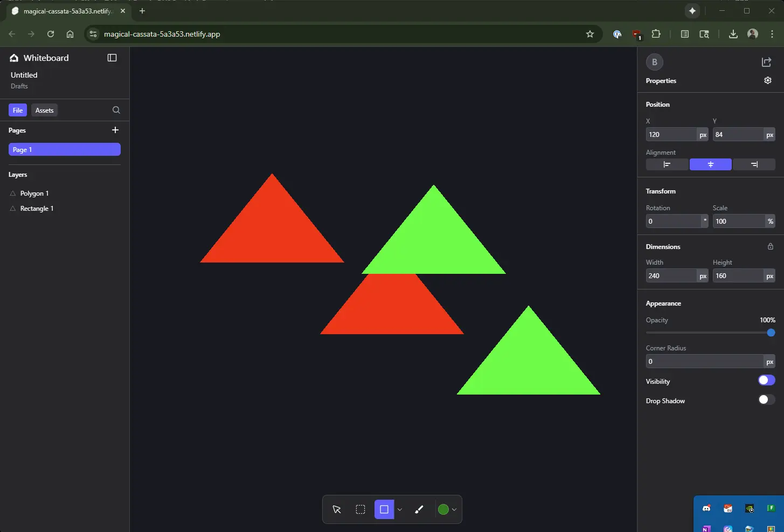Activate the rectangle shape tool
Viewport: 784px width, 532px height.
click(x=384, y=509)
